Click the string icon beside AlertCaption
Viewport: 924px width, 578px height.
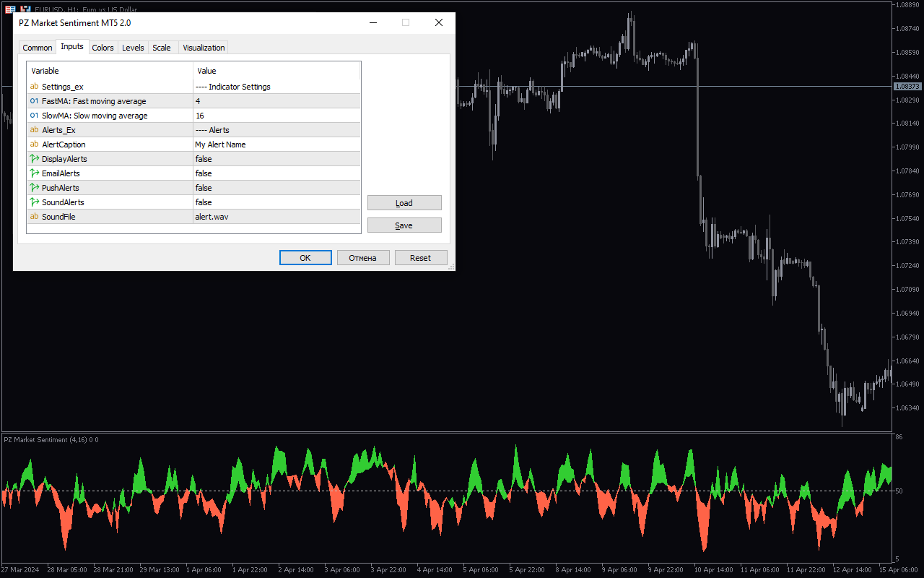tap(35, 144)
